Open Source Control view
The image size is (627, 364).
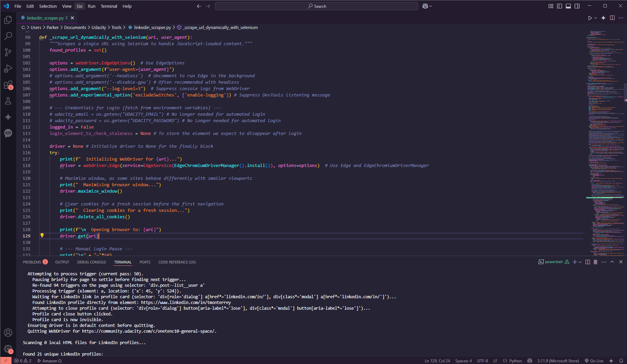click(x=8, y=52)
